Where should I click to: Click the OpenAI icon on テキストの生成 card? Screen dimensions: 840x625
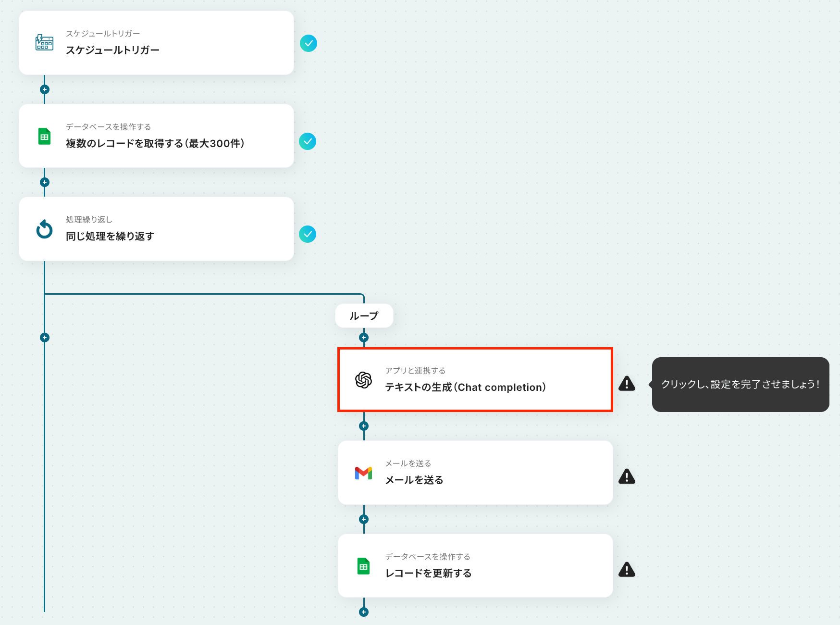363,380
